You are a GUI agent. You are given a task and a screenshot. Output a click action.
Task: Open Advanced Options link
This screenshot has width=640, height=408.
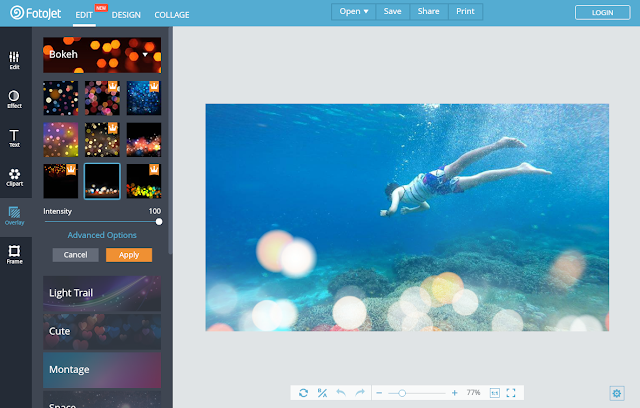tap(102, 235)
